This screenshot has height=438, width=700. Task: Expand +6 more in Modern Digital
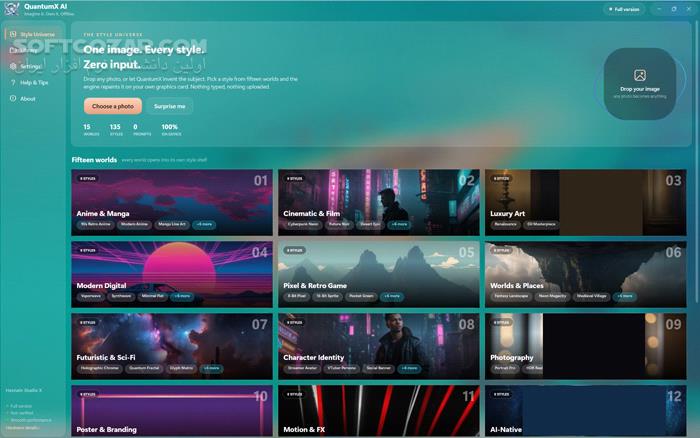[x=182, y=296]
